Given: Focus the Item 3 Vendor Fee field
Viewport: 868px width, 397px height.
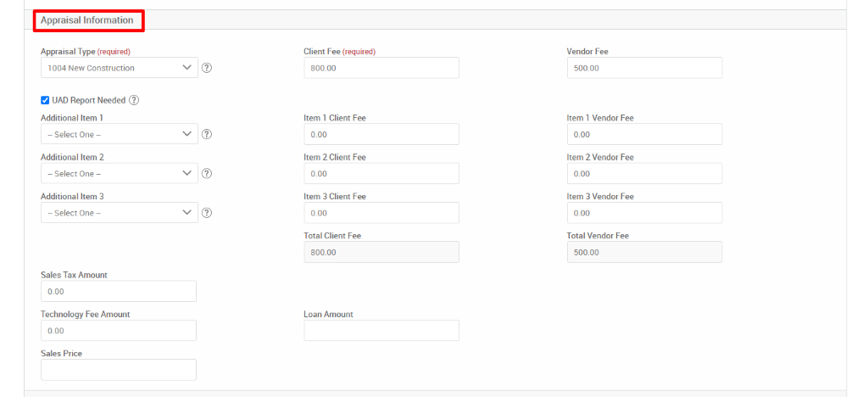Looking at the screenshot, I should point(644,213).
